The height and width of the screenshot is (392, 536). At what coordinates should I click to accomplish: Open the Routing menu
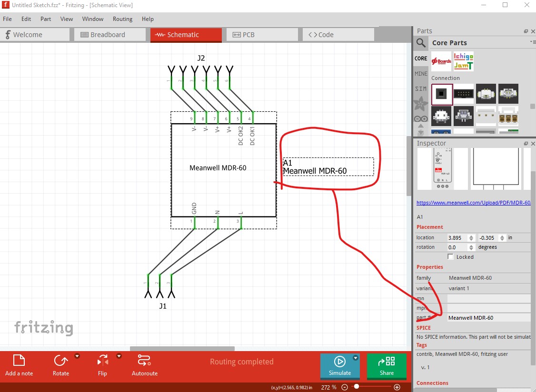pos(122,19)
